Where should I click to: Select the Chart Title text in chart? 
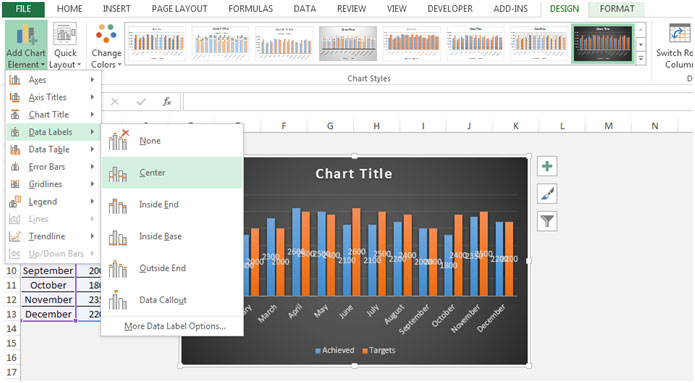[x=354, y=174]
